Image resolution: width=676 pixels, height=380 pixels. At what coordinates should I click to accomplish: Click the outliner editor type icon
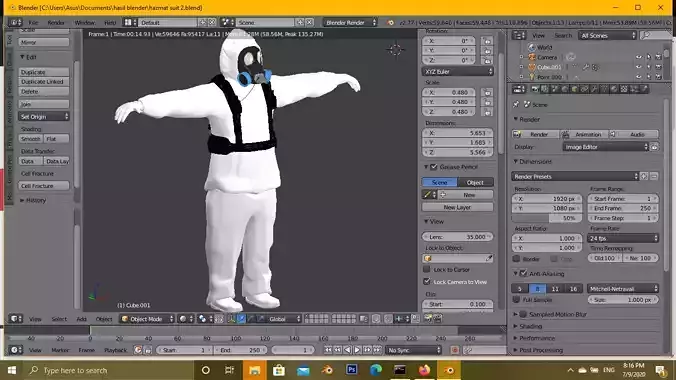[x=519, y=35]
